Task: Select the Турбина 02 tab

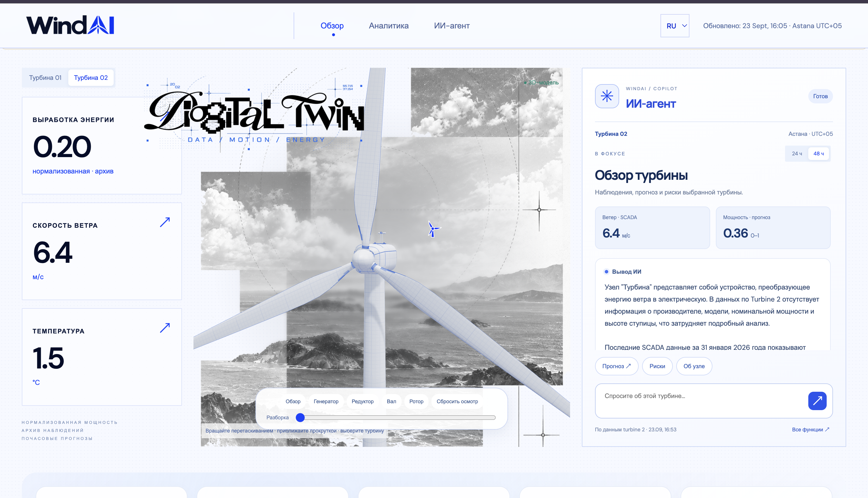Action: click(x=91, y=78)
